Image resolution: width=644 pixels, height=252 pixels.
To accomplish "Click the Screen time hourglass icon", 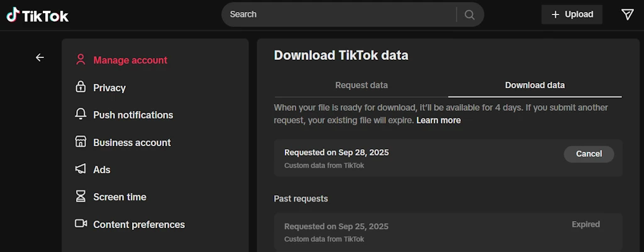I will click(80, 197).
